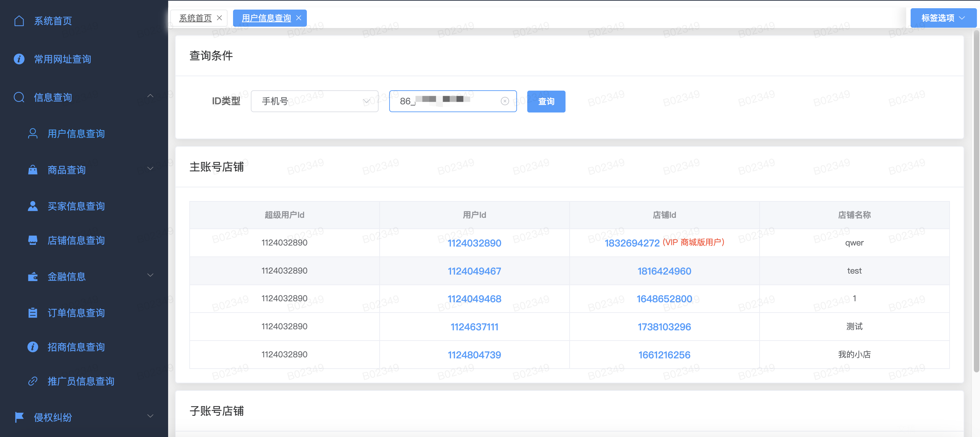This screenshot has width=980, height=437.
Task: Open shop ID link 1832694272
Action: pyautogui.click(x=632, y=243)
